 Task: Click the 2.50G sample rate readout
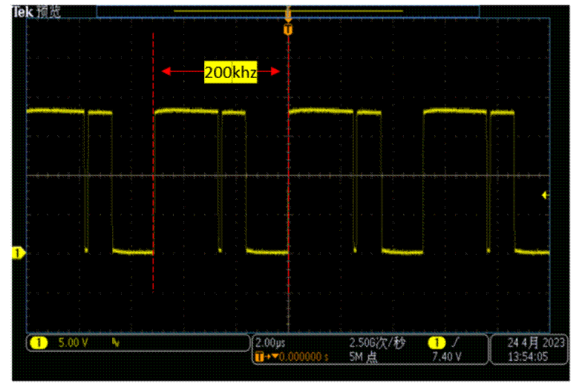(x=377, y=343)
